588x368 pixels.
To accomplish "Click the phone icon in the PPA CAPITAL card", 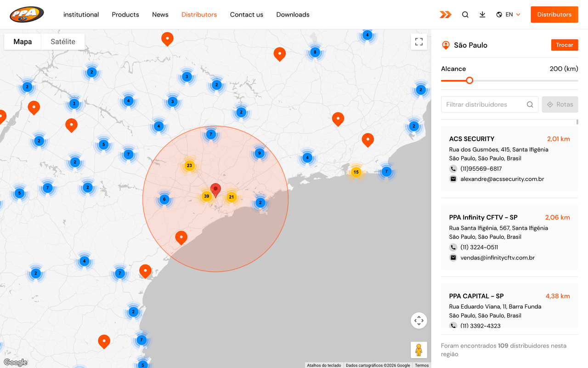I will (x=453, y=326).
